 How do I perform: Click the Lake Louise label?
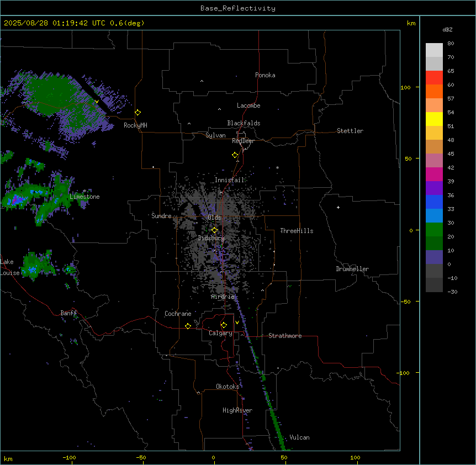click(x=9, y=267)
